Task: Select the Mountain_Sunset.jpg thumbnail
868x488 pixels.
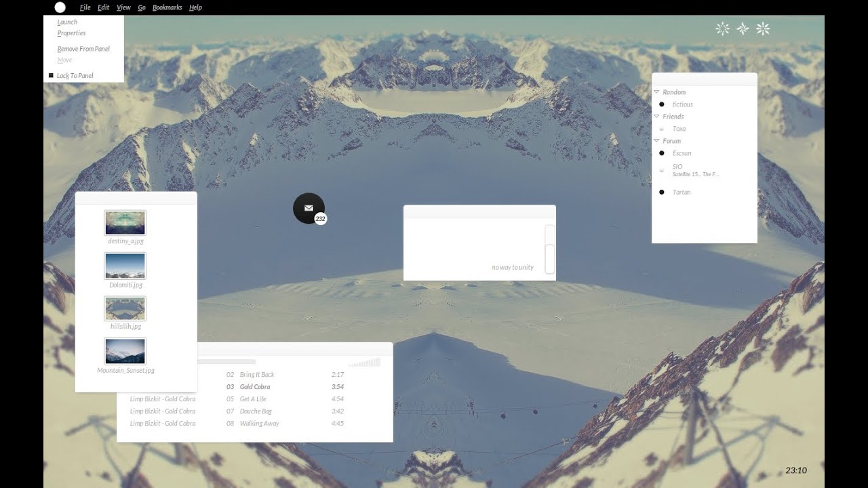Action: pos(125,352)
